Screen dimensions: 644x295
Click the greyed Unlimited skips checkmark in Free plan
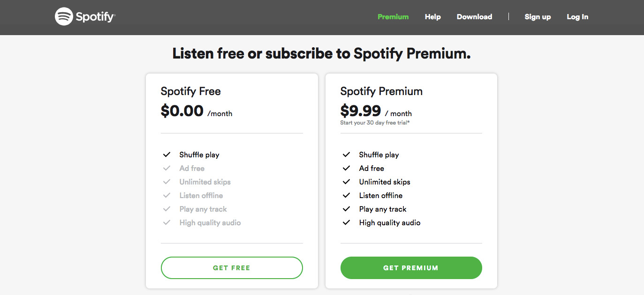point(167,182)
